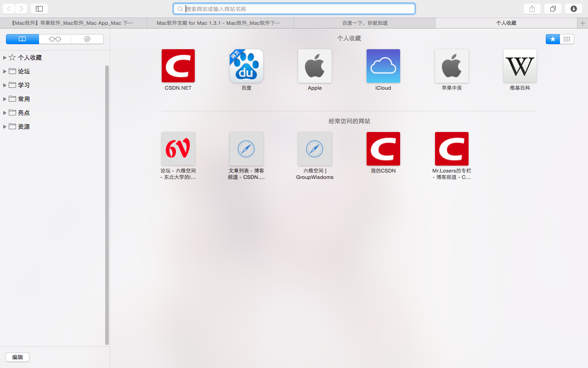Focus the address and search field

point(294,9)
